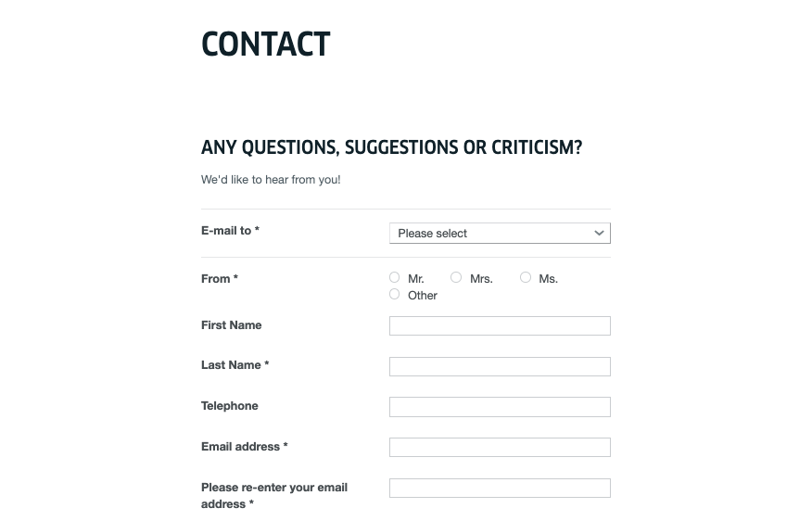
Task: Click into the Last Name input box
Action: tap(500, 366)
